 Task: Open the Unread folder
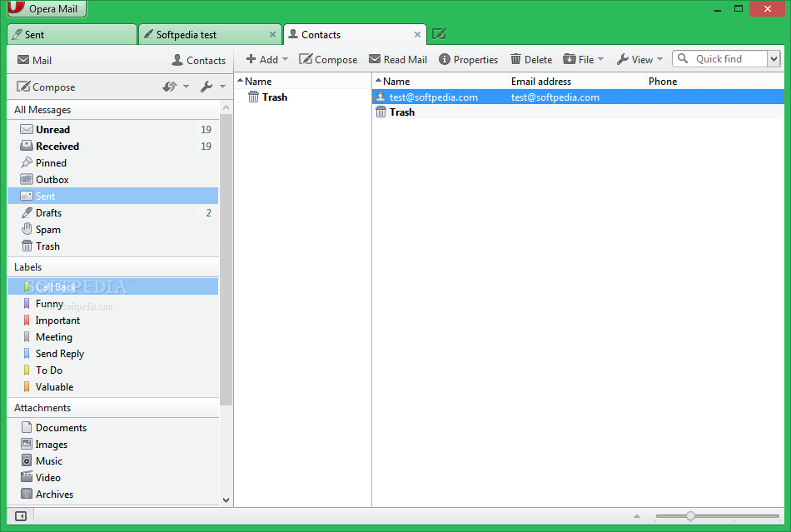[113, 130]
